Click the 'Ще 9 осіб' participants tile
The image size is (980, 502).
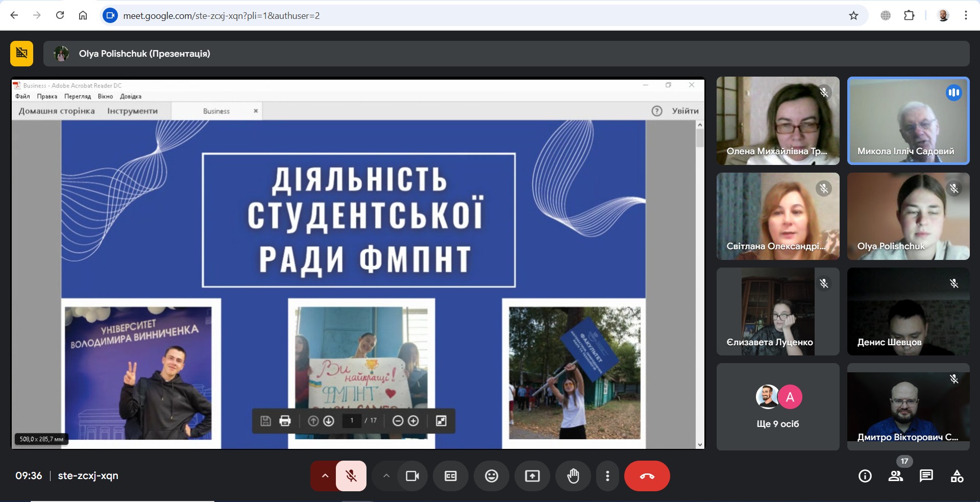click(777, 407)
